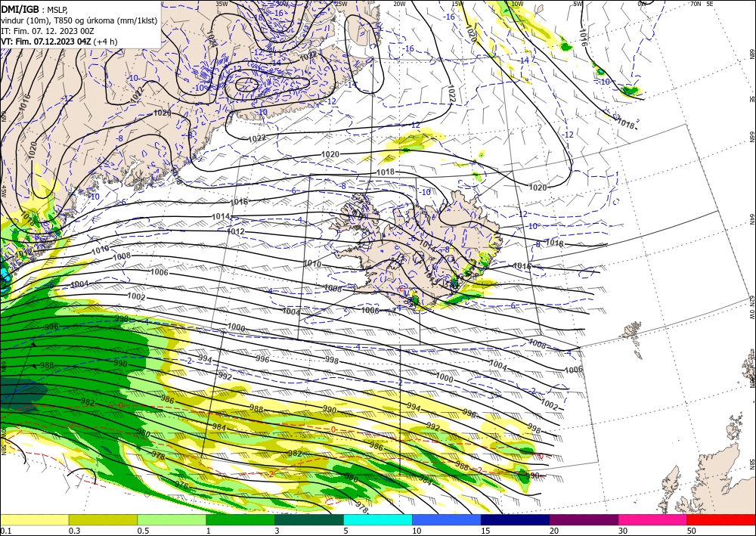Viewport: 756px width, 536px height.
Task: Click the "vindur (10m), T850 og úrkoma" line
Action: click(79, 20)
